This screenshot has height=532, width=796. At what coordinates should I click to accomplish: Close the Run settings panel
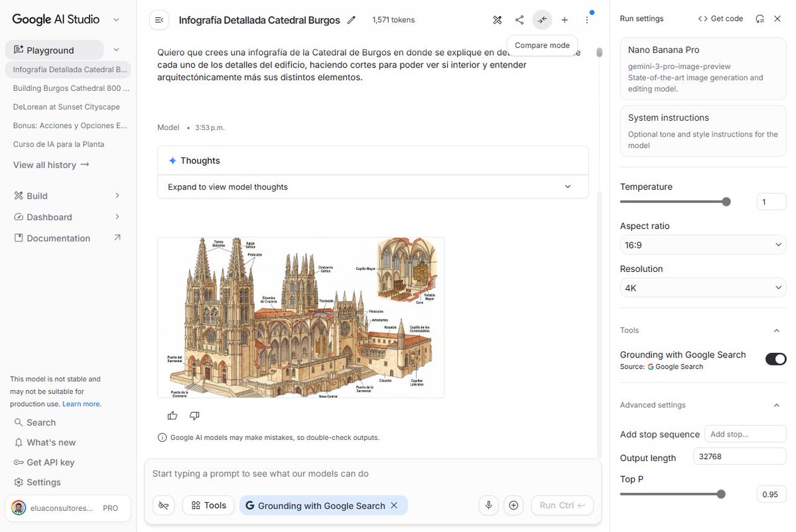point(777,19)
